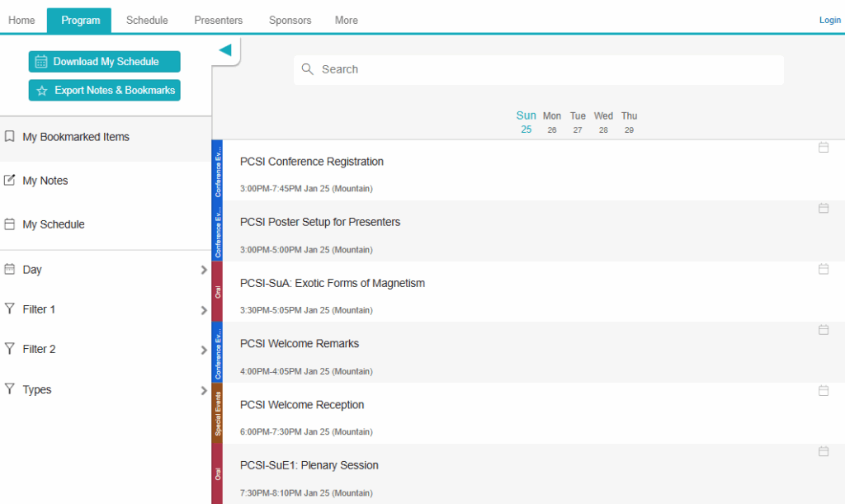Screen dimensions: 845x504
Task: Click Export Notes & Bookmarks button
Action: click(x=105, y=90)
